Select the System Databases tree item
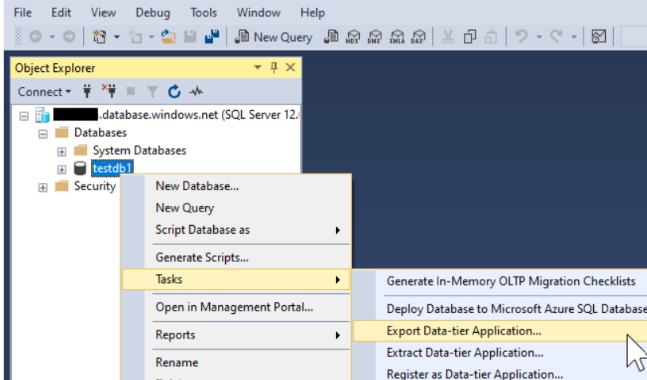Viewport: 647px width, 380px height. [x=139, y=151]
